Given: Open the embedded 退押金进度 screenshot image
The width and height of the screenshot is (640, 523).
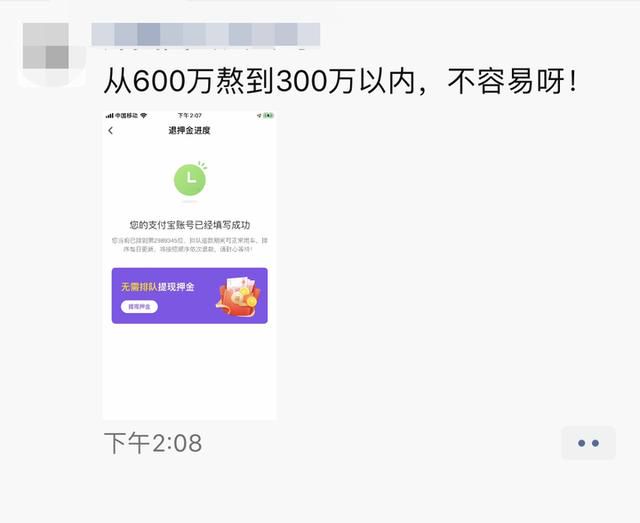Looking at the screenshot, I should pos(189,265).
